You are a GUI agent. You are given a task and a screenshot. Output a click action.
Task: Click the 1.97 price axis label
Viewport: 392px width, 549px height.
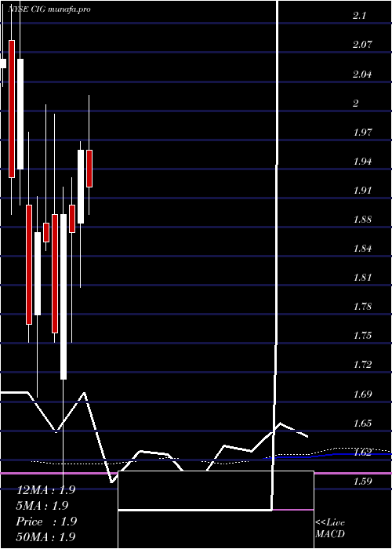[x=362, y=133]
